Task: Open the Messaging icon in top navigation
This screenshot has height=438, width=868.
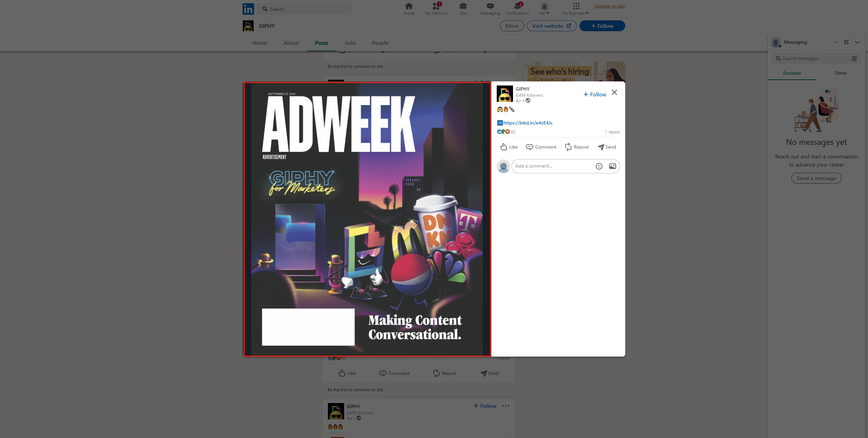Action: click(490, 9)
